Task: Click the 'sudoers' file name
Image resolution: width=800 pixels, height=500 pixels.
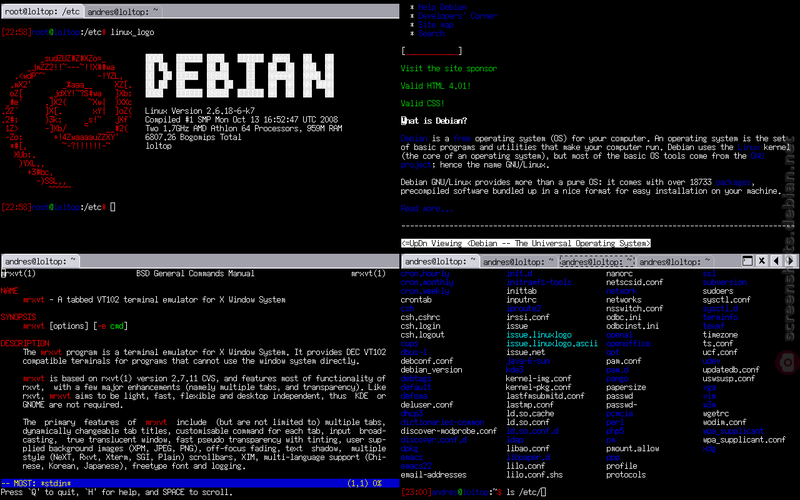Action: [718, 291]
